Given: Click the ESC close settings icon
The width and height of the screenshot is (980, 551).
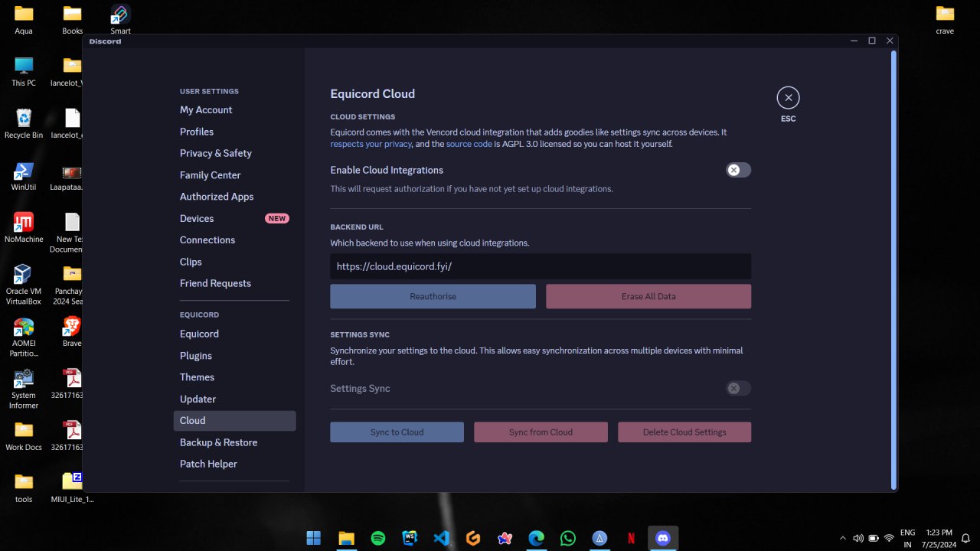Looking at the screenshot, I should [x=788, y=98].
